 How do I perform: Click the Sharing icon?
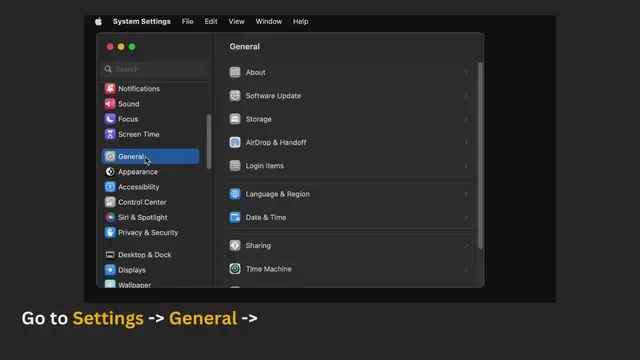235,245
